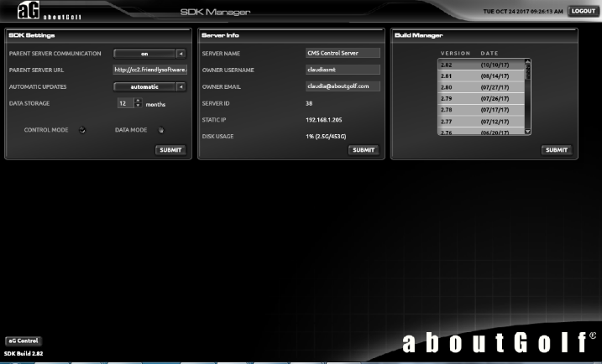This screenshot has height=364, width=602.
Task: Edit the Owner Email field
Action: [x=343, y=86]
